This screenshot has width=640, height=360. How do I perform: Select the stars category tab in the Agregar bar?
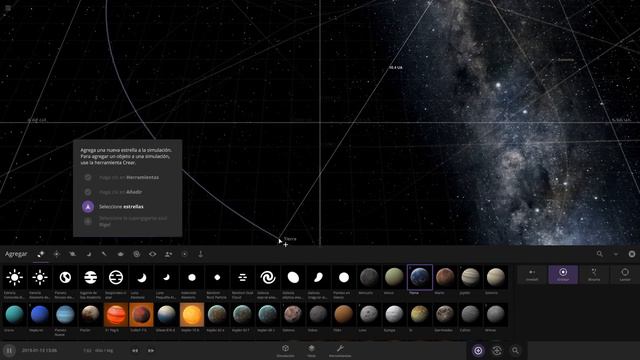56,254
